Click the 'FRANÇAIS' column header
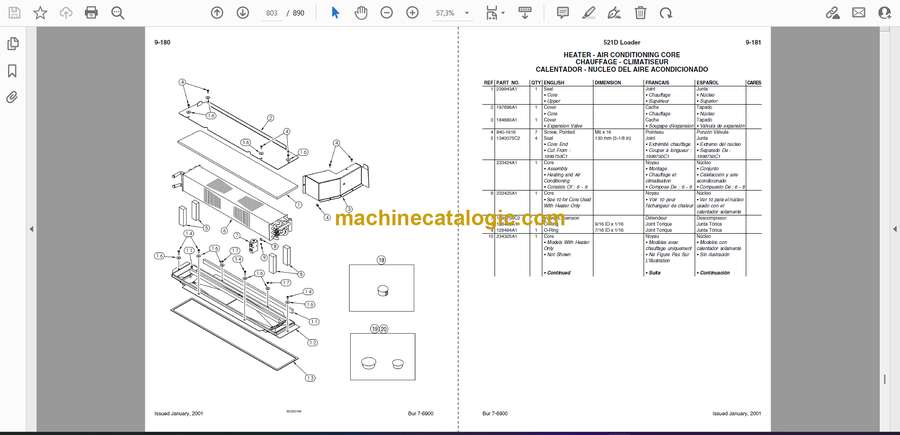900x435 pixels. click(x=657, y=83)
